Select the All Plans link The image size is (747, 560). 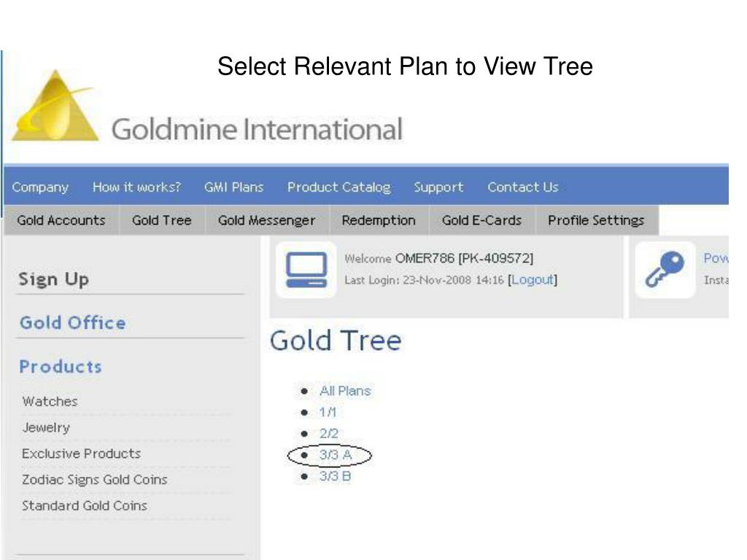[x=345, y=391]
